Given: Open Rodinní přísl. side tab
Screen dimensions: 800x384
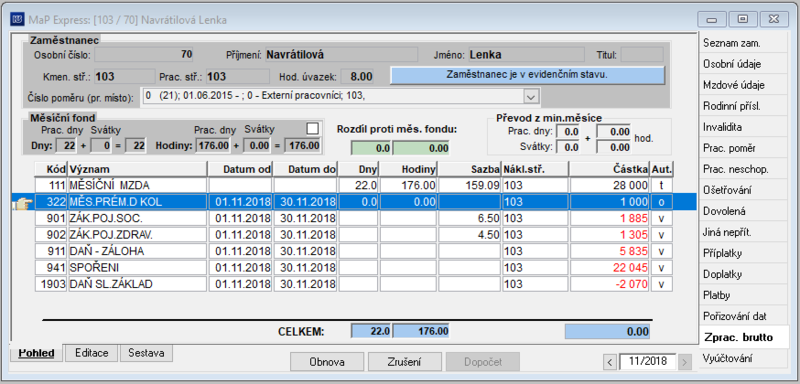Looking at the screenshot, I should coord(743,106).
